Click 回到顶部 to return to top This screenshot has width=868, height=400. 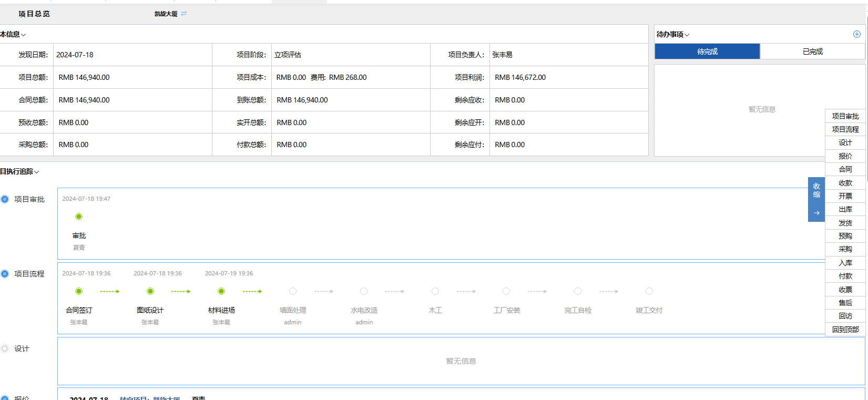click(x=845, y=330)
